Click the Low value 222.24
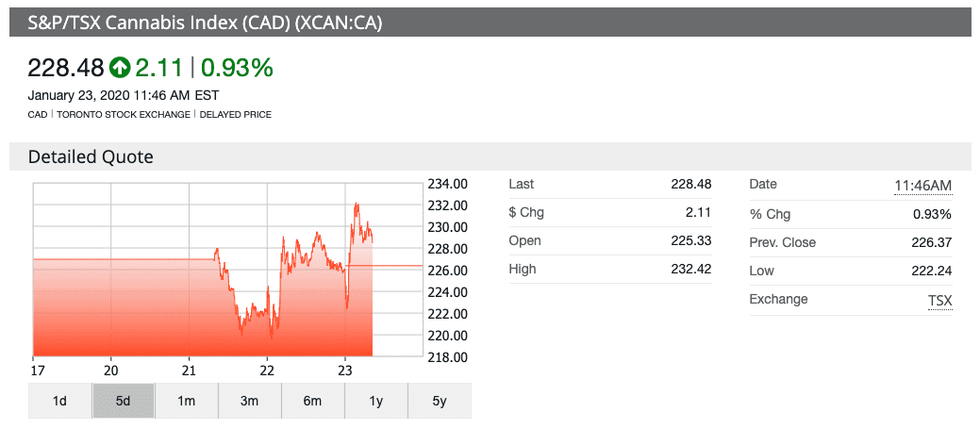 927,271
